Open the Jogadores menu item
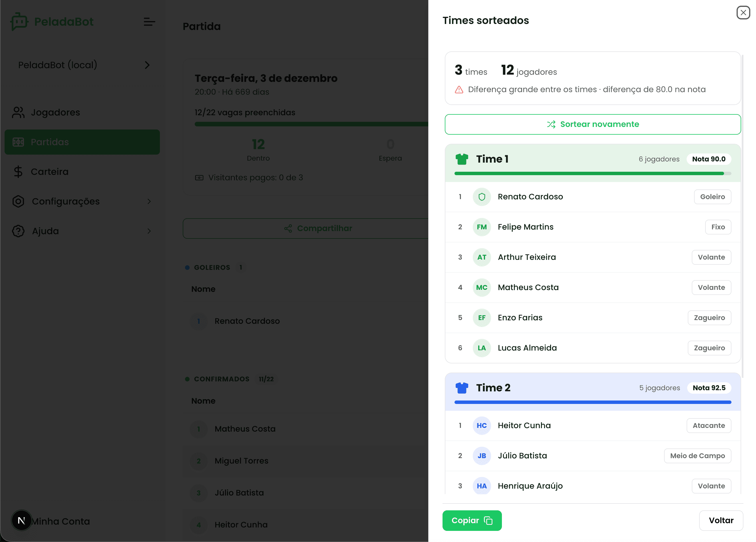 (x=82, y=113)
